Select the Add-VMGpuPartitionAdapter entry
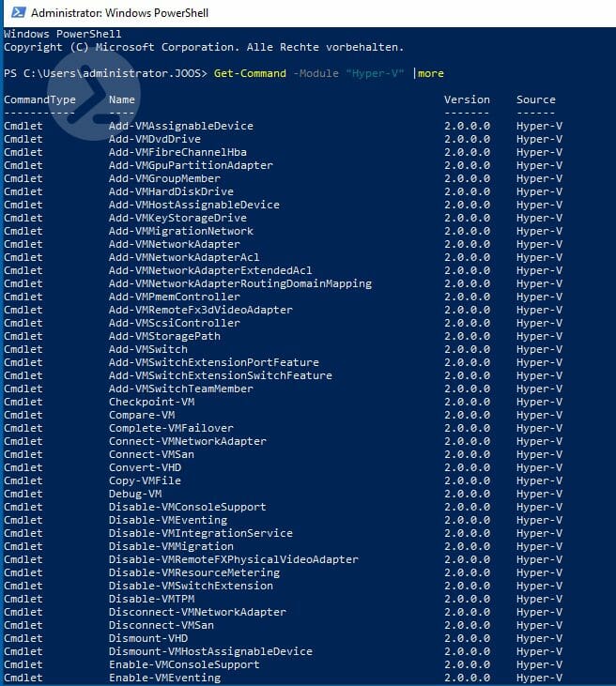The image size is (616, 686). tap(191, 165)
